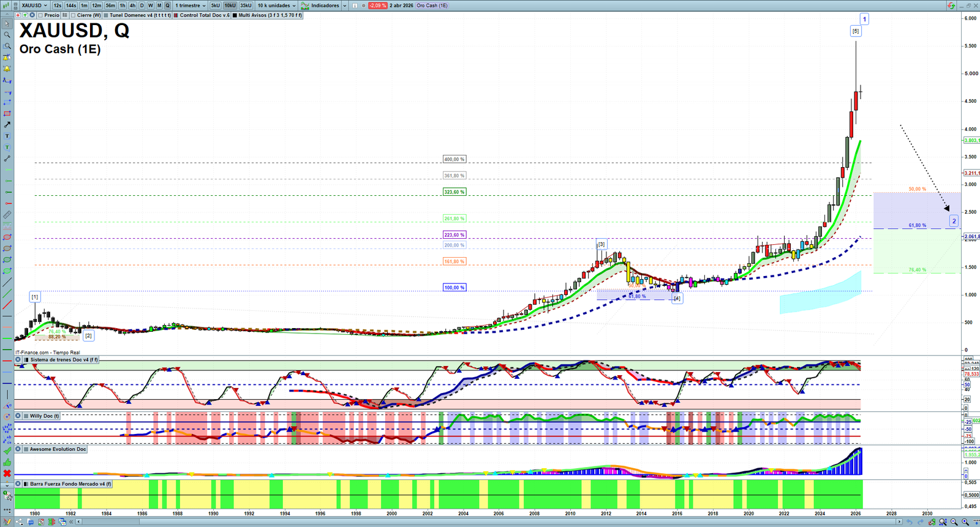Select the magnifier zoom tool
This screenshot has height=527, width=980.
coord(7,35)
